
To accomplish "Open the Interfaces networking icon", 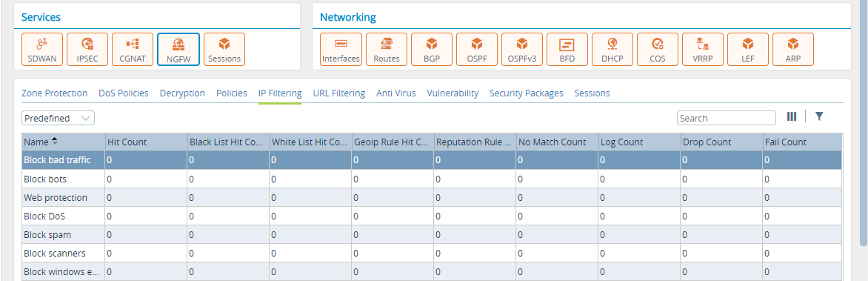I will coord(341,50).
